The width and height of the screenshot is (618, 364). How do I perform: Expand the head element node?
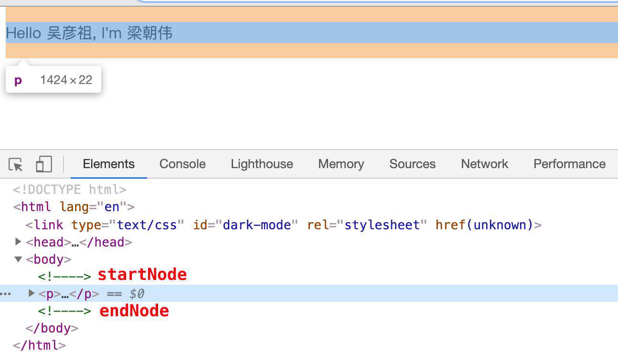pyautogui.click(x=18, y=242)
